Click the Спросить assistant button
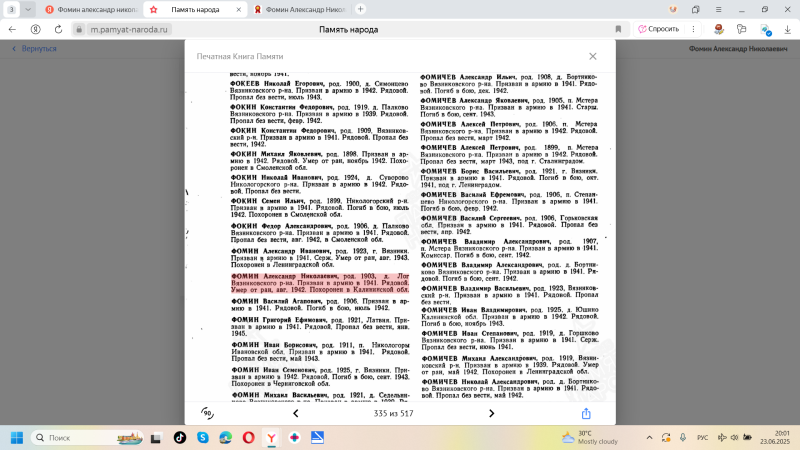Image resolution: width=800 pixels, height=450 pixels. [659, 29]
